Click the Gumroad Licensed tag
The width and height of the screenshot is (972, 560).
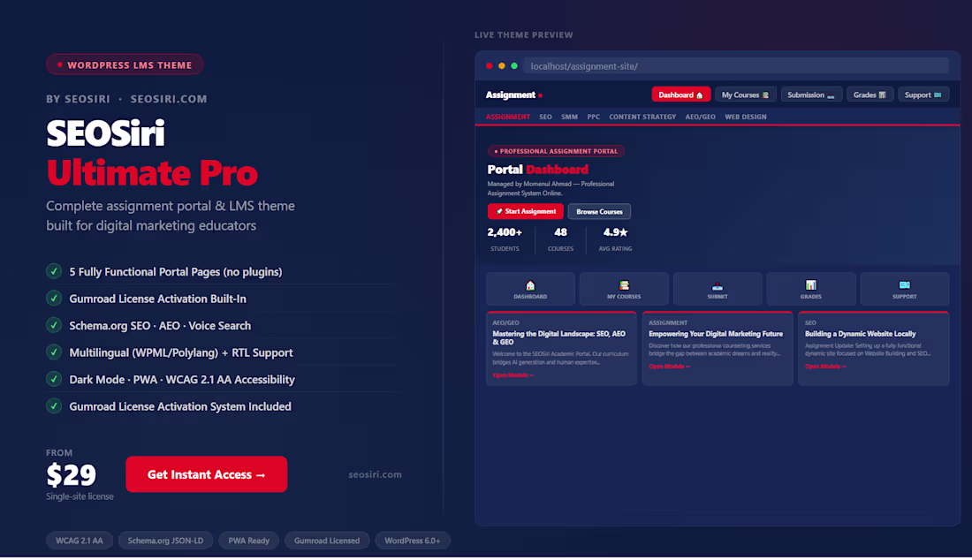327,541
